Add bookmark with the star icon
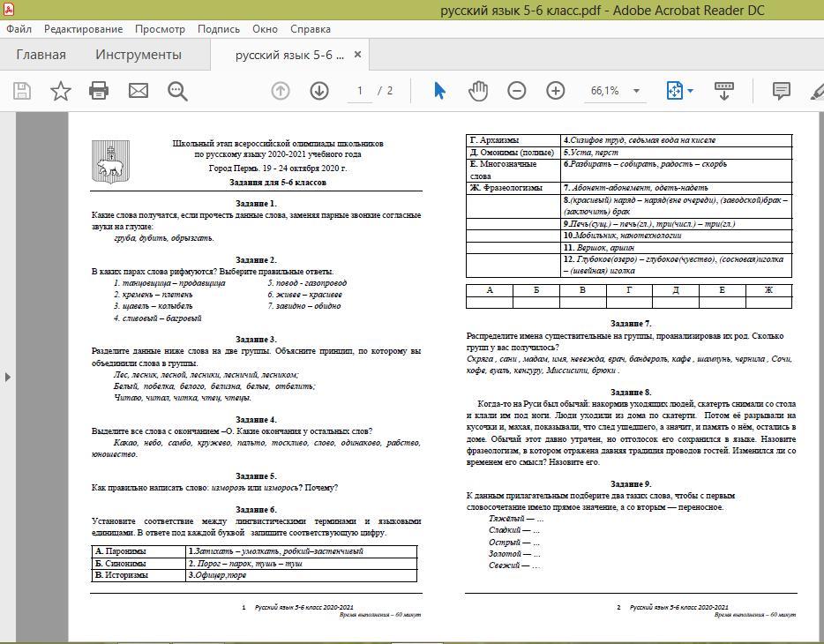 61,91
